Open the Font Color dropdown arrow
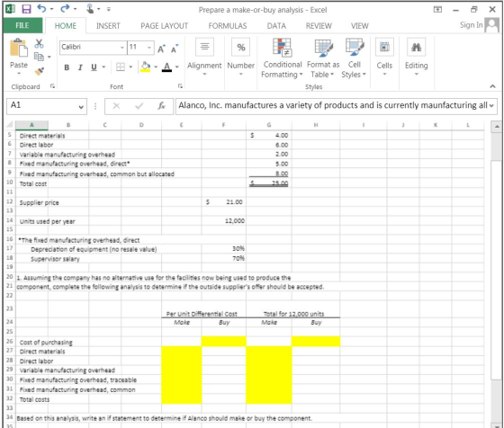This screenshot has width=504, height=428. tap(176, 67)
